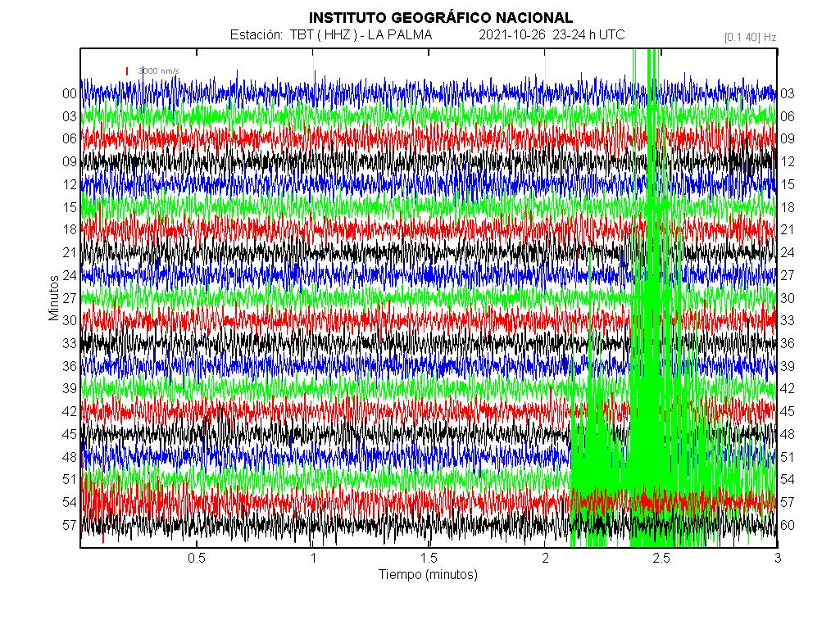
Task: Click the '36' minute label on left axis
Action: (x=70, y=366)
